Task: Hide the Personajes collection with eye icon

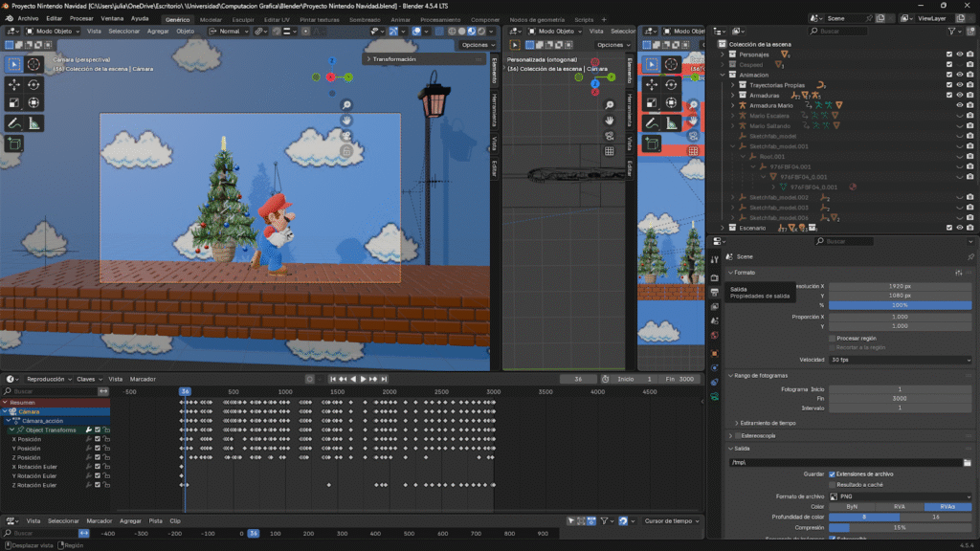Action: [x=960, y=55]
